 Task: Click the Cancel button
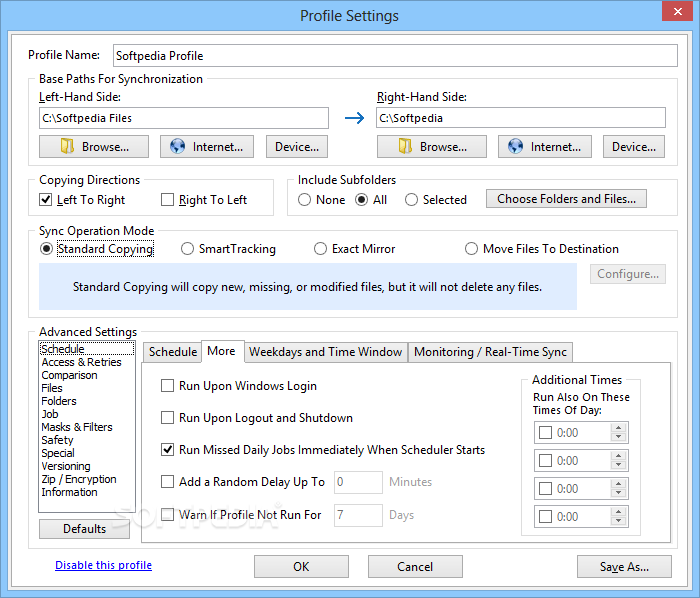415,567
